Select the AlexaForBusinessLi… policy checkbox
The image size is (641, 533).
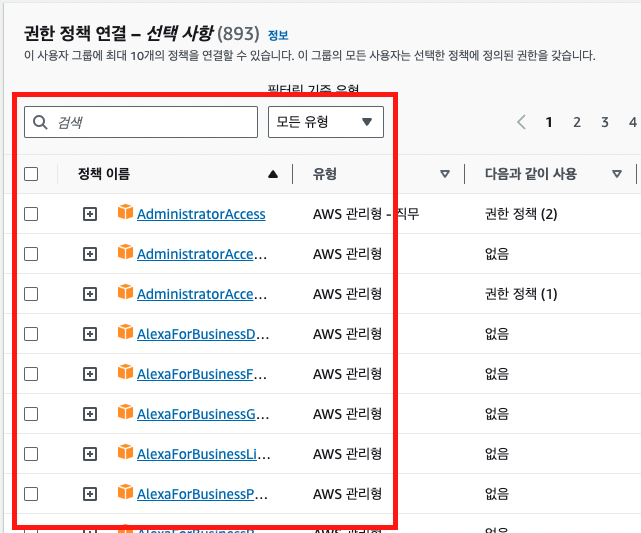(x=31, y=455)
